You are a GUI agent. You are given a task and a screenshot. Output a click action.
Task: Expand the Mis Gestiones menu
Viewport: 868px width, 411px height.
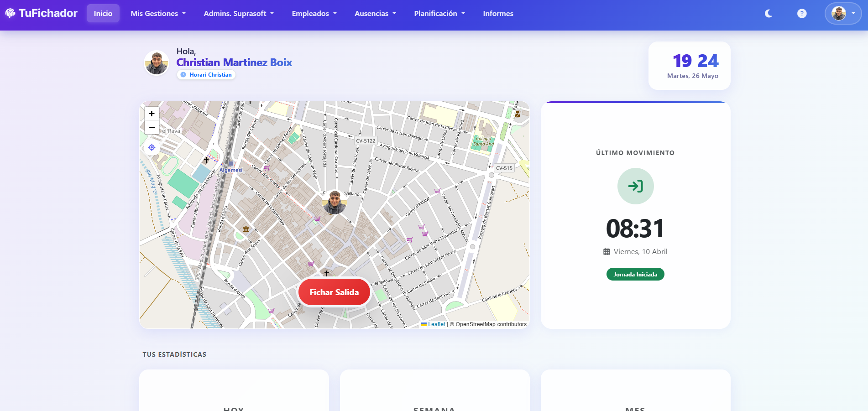[x=158, y=14]
